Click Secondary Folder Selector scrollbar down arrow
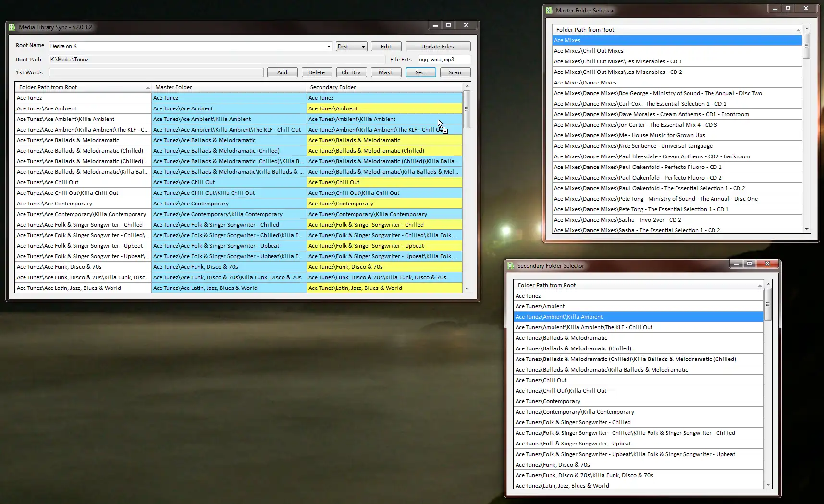The image size is (824, 504). point(768,485)
